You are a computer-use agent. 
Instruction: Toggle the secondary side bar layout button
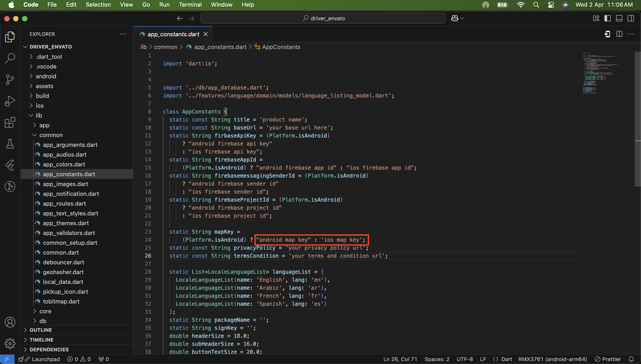pyautogui.click(x=631, y=18)
